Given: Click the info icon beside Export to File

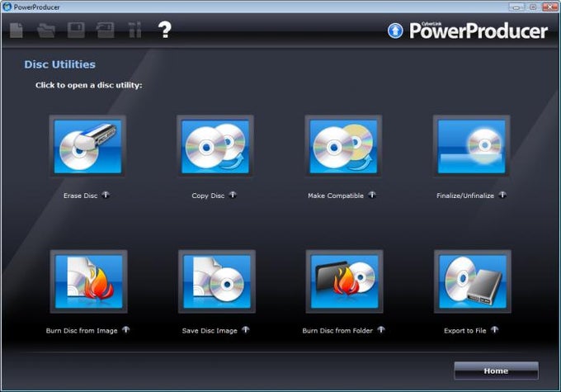Looking at the screenshot, I should coord(494,330).
